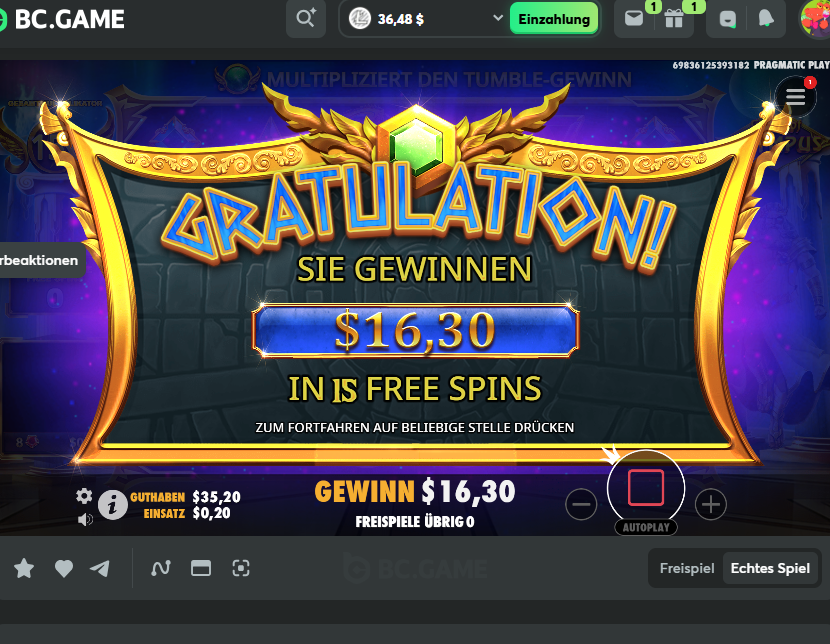Viewport: 830px width, 644px height.
Task: Open the search icon in header
Action: pyautogui.click(x=306, y=19)
